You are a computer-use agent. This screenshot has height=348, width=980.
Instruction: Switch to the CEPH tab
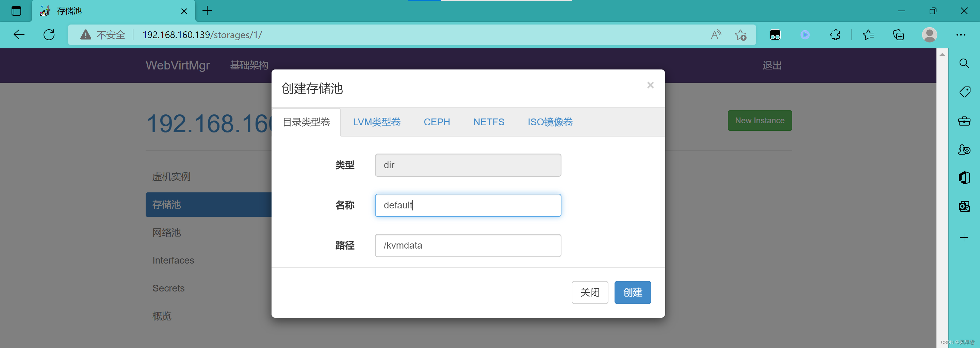[x=437, y=122]
